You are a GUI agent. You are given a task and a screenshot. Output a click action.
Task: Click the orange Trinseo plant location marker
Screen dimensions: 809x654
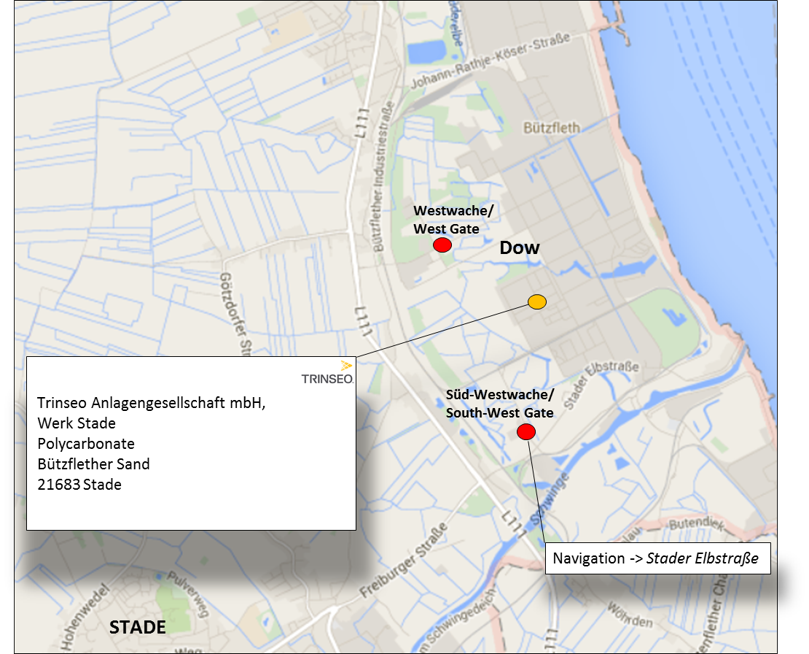(x=537, y=301)
